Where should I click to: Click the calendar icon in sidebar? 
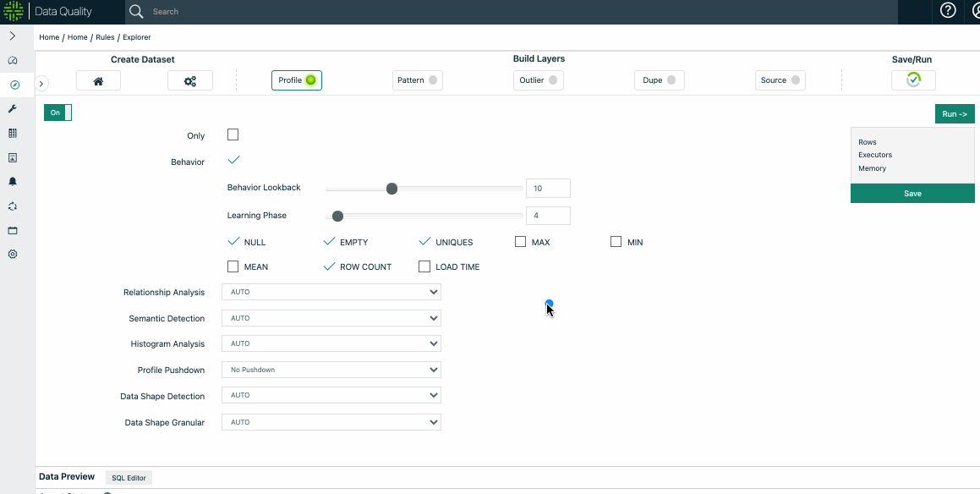(x=13, y=230)
